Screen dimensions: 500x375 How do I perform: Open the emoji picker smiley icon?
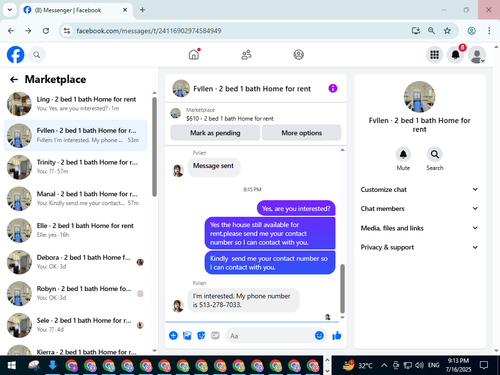(x=319, y=335)
